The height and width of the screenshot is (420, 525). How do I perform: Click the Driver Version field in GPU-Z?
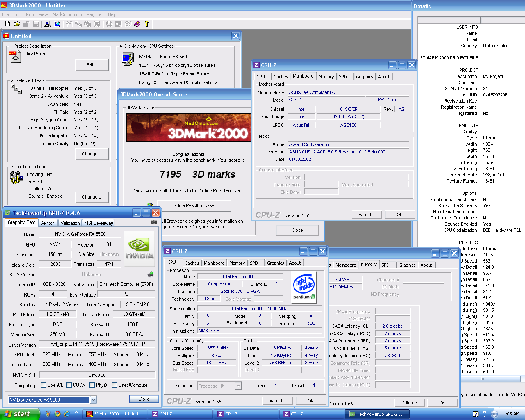point(97,344)
